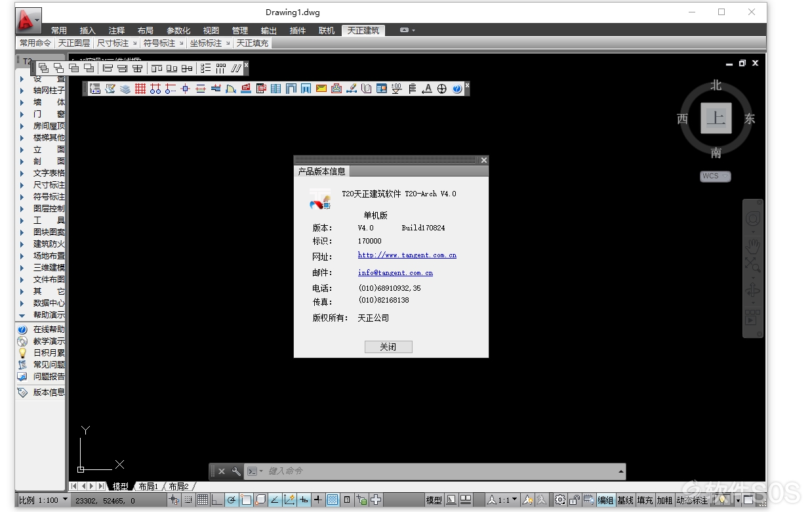Viewport: 812px width, 512px height.
Task: Toggle 填充 fill status button
Action: (645, 500)
